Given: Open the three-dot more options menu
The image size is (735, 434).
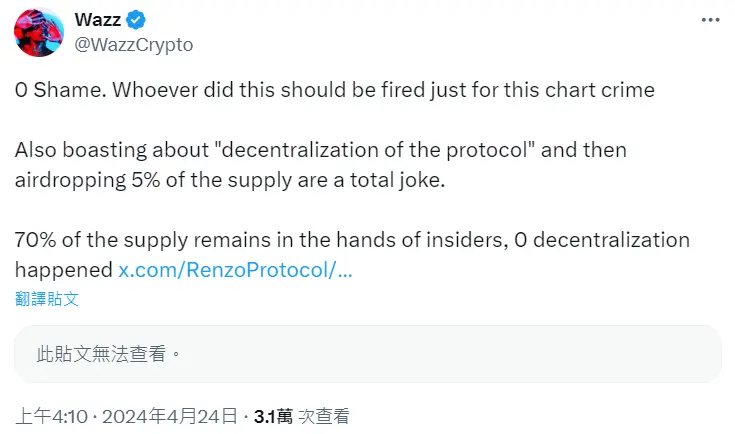Looking at the screenshot, I should (709, 21).
